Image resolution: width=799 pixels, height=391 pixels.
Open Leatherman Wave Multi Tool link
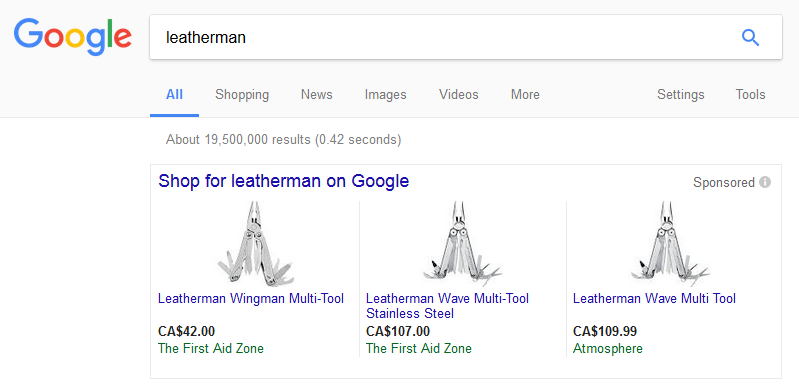tap(654, 299)
